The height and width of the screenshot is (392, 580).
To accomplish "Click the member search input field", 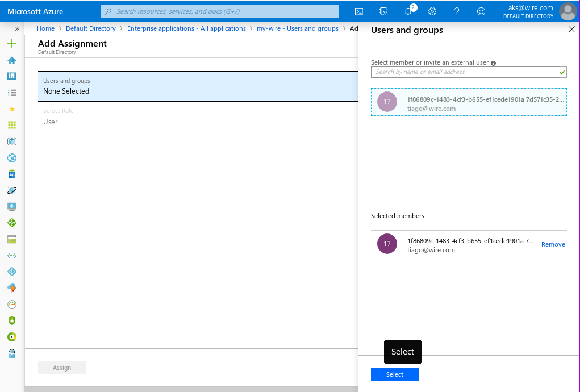I will pos(465,72).
